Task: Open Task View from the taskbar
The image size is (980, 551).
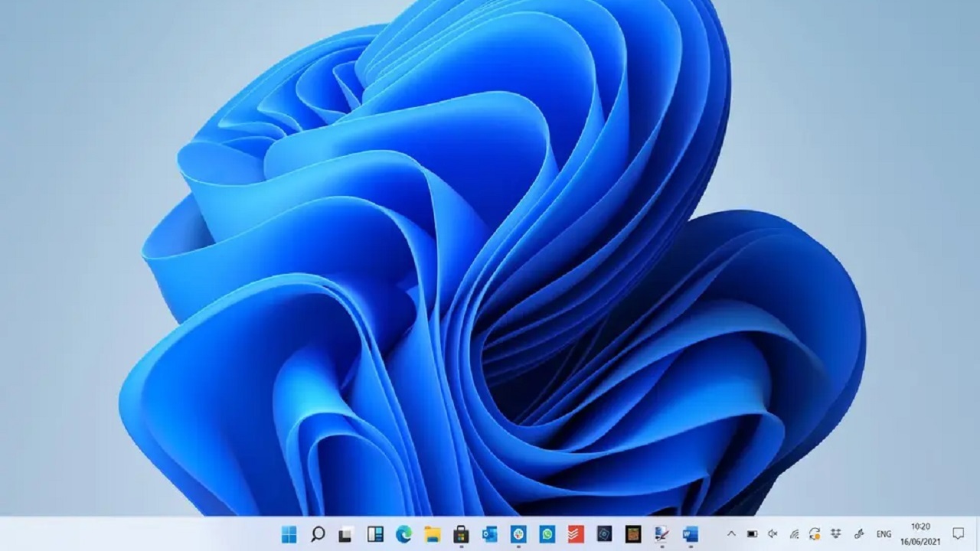Action: coord(346,534)
